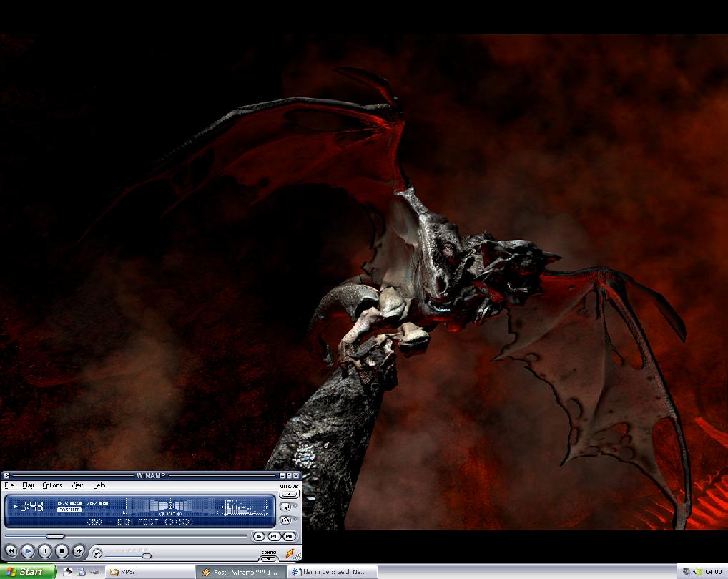The height and width of the screenshot is (579, 728).
Task: Switch Winamp to windowshade mode
Action: coord(289,475)
